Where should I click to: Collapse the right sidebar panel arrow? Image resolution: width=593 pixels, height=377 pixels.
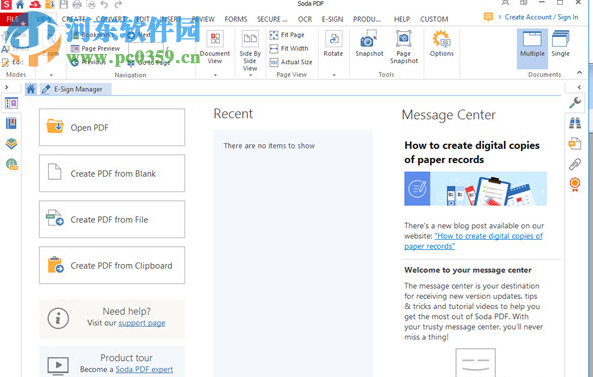tap(579, 87)
